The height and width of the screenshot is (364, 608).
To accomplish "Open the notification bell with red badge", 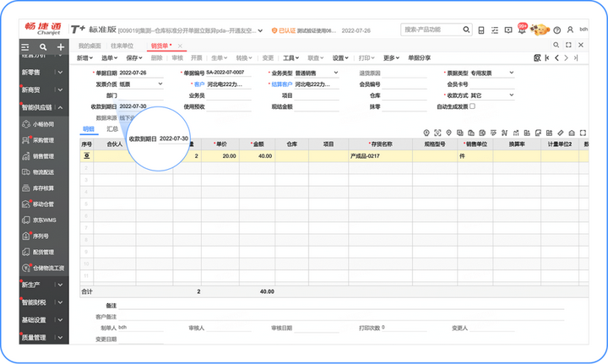I will (x=522, y=29).
